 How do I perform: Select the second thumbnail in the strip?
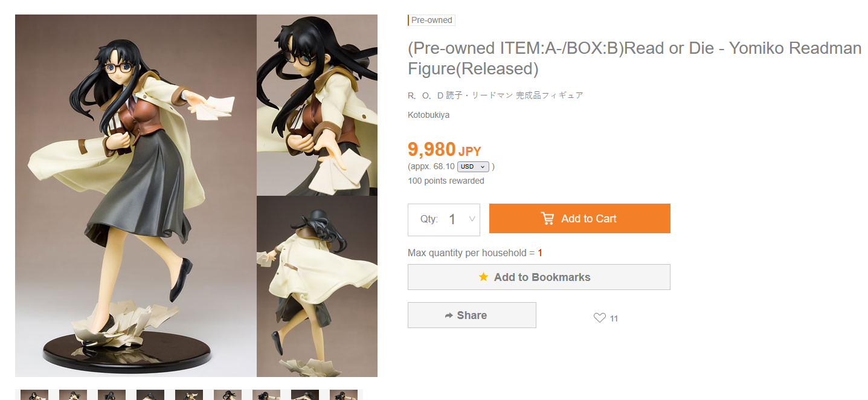[x=73, y=395]
